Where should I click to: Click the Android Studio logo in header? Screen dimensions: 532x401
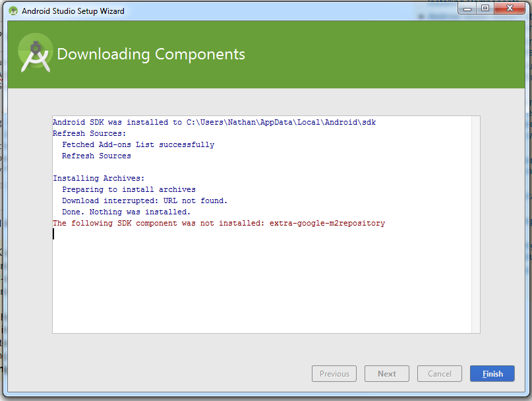36,53
